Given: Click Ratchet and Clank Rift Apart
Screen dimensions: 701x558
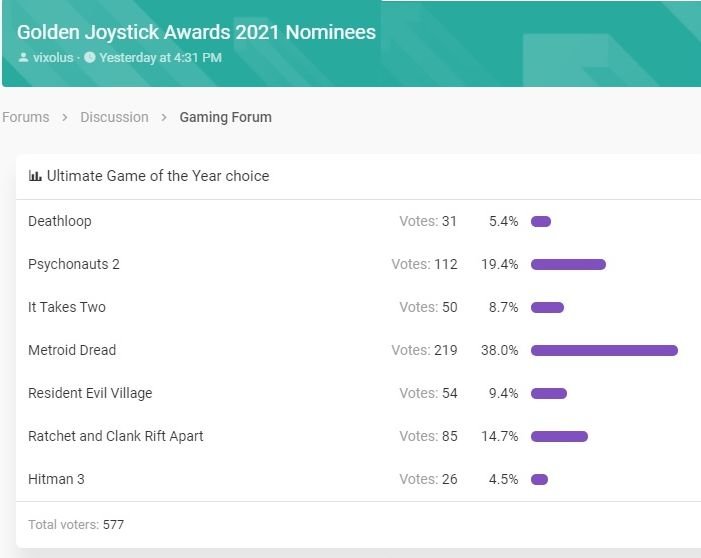Looking at the screenshot, I should pos(115,436).
